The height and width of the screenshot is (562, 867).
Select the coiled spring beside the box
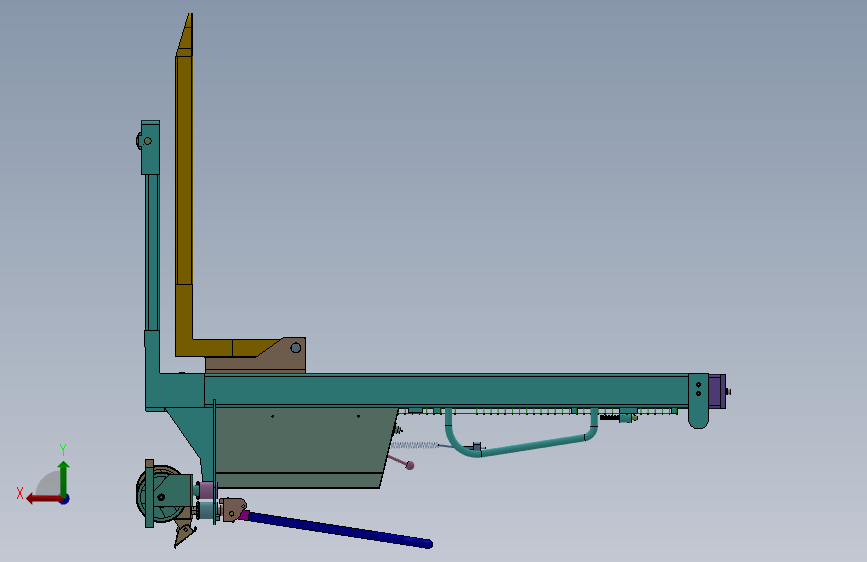tap(416, 445)
